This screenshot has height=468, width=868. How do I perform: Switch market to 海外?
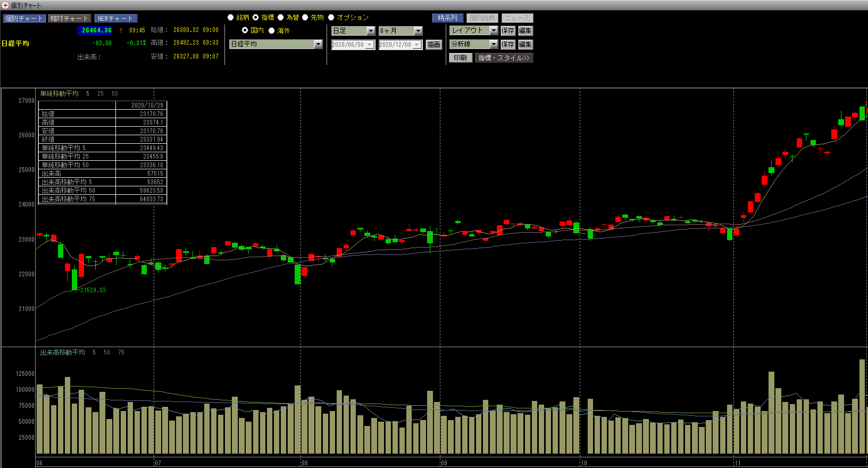272,30
